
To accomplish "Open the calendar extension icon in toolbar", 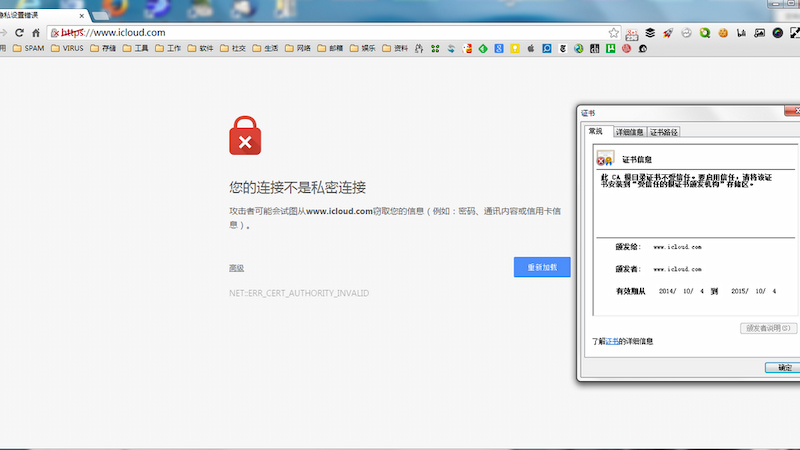I will pos(632,33).
